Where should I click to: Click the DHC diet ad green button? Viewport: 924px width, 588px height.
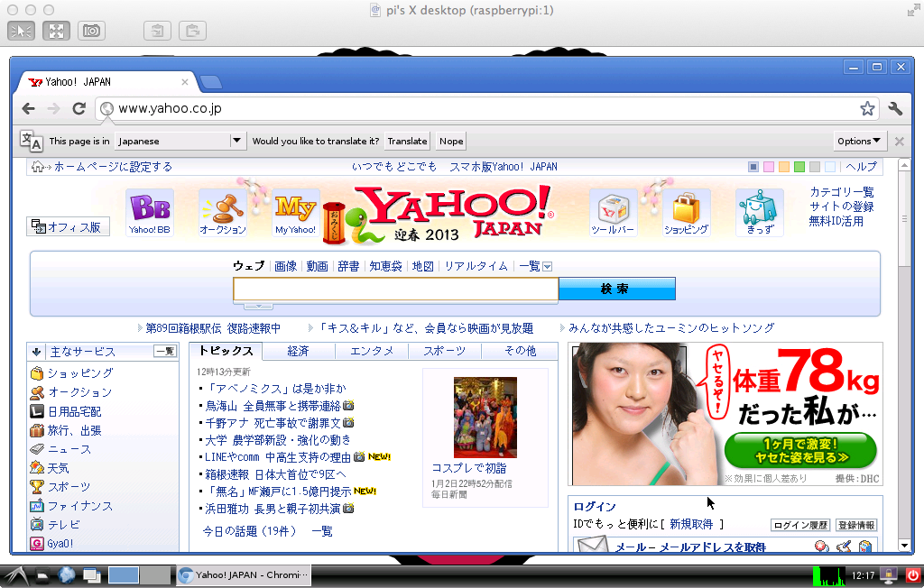point(800,451)
